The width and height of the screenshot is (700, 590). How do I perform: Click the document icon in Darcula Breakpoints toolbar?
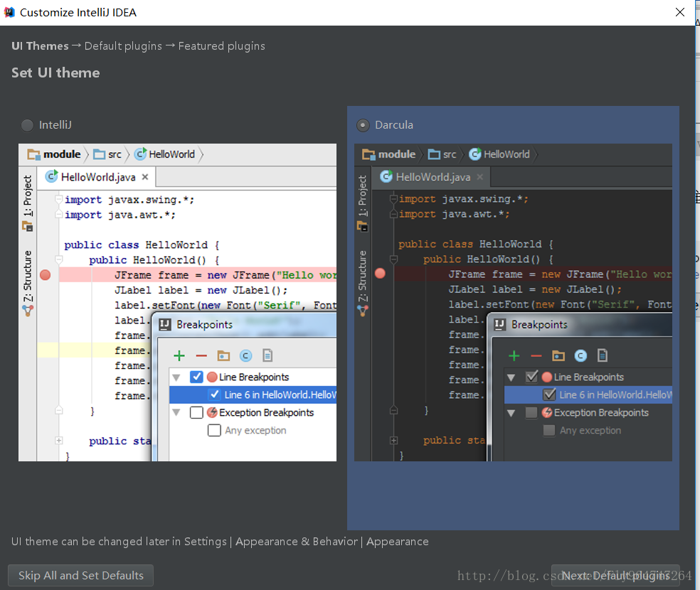click(603, 355)
